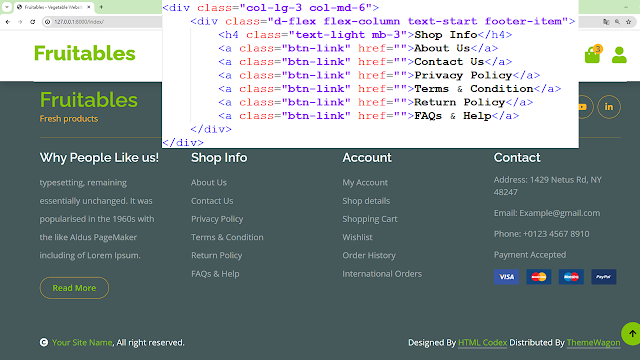
Task: Go back with browser back arrow
Action: pos(8,22)
